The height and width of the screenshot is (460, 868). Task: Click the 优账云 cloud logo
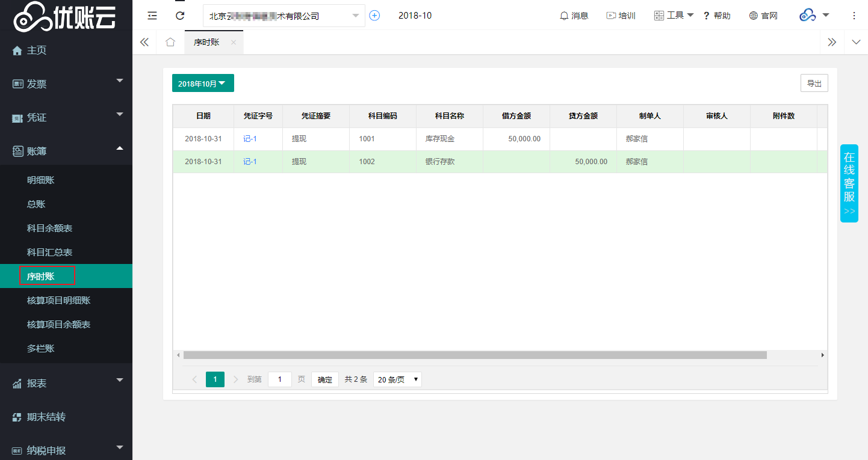[64, 17]
